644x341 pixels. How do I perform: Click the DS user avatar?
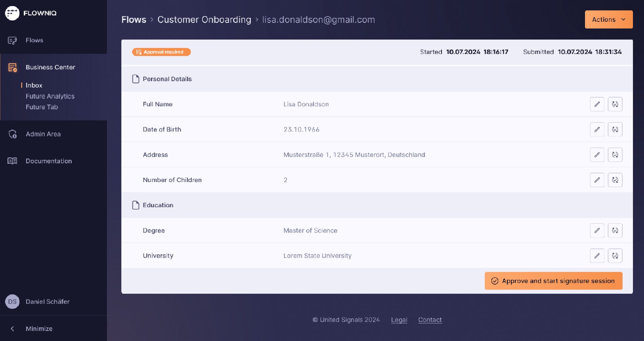point(12,301)
